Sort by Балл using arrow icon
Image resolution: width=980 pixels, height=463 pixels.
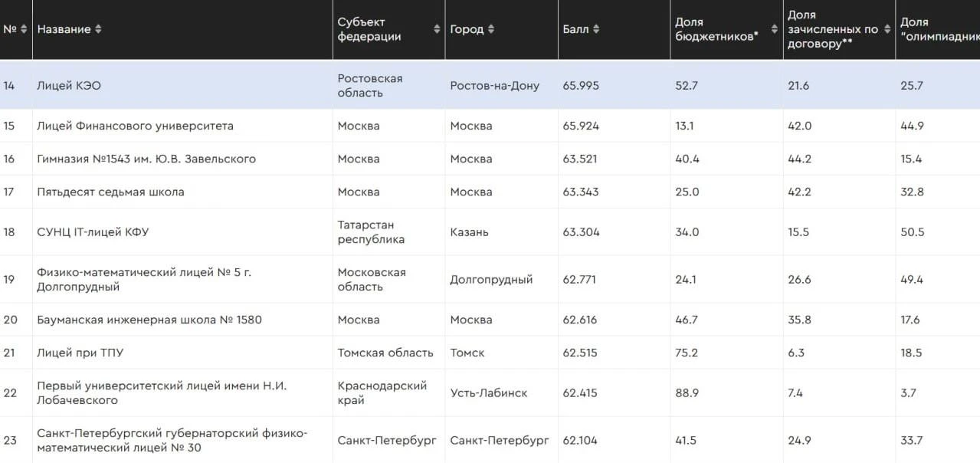[596, 29]
